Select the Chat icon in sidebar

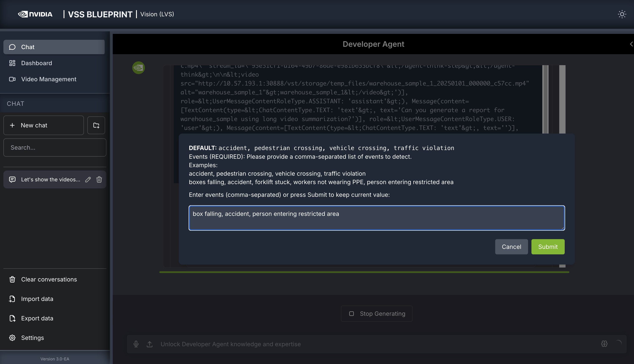click(x=12, y=47)
